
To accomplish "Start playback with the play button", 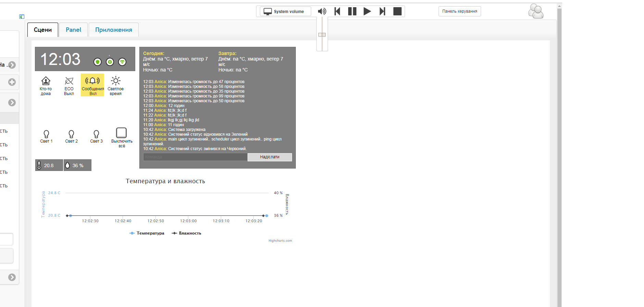I will [367, 11].
